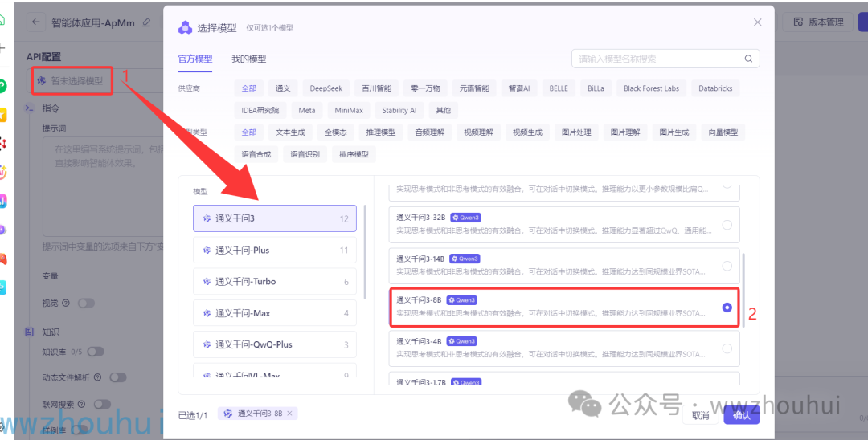Remove the selected 通义千问3-8B tag with its ×

point(289,414)
